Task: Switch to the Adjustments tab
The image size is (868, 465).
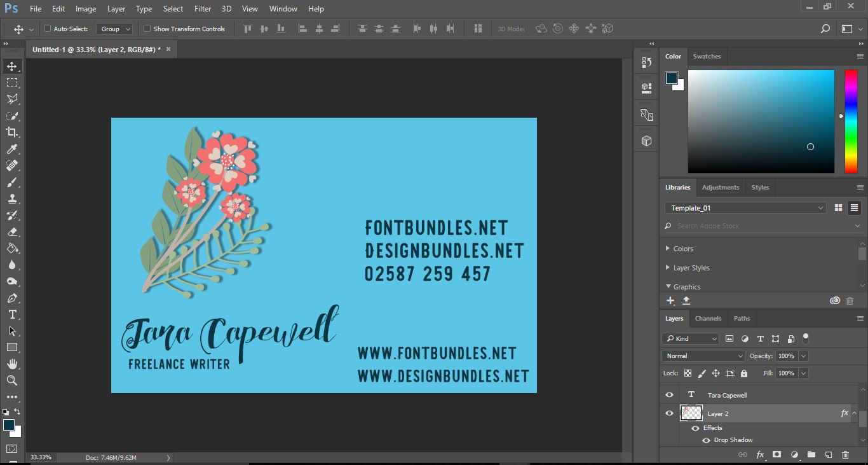Action: (721, 187)
